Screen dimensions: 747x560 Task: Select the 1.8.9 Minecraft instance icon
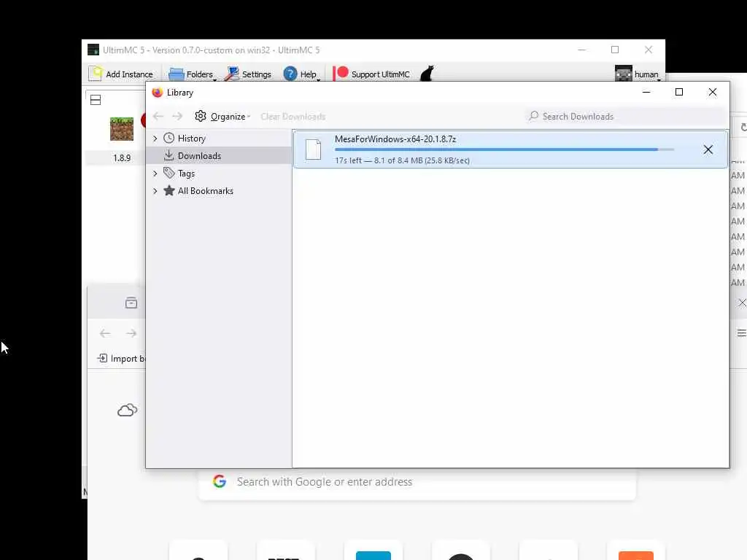coord(122,129)
